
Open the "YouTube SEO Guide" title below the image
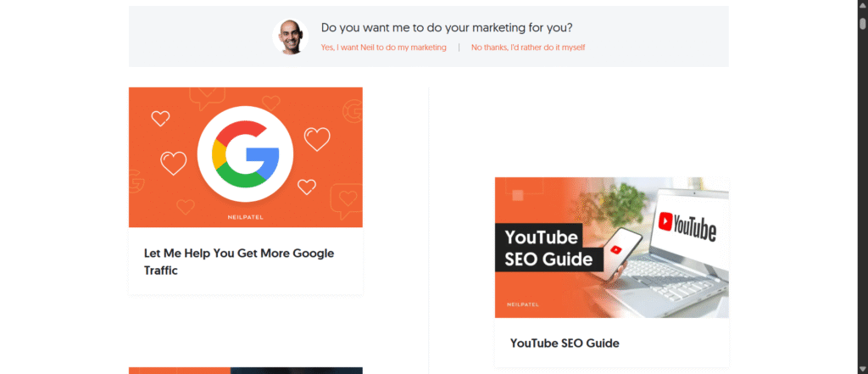point(565,343)
